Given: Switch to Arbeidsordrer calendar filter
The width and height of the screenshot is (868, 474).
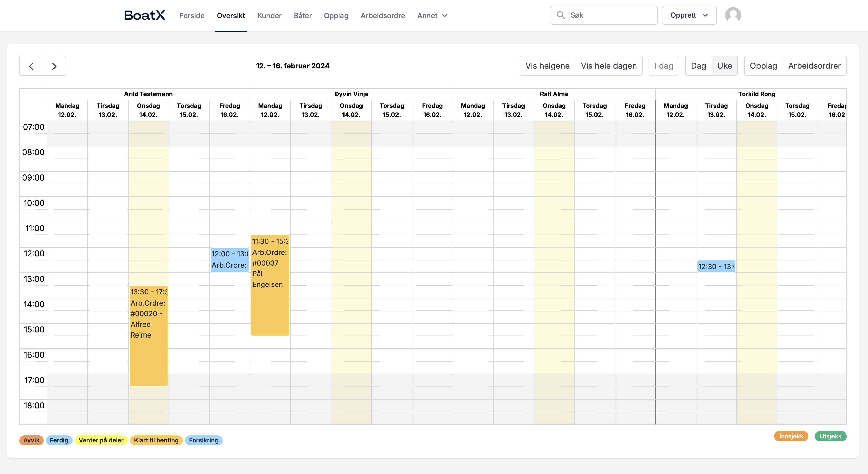Looking at the screenshot, I should pyautogui.click(x=814, y=66).
